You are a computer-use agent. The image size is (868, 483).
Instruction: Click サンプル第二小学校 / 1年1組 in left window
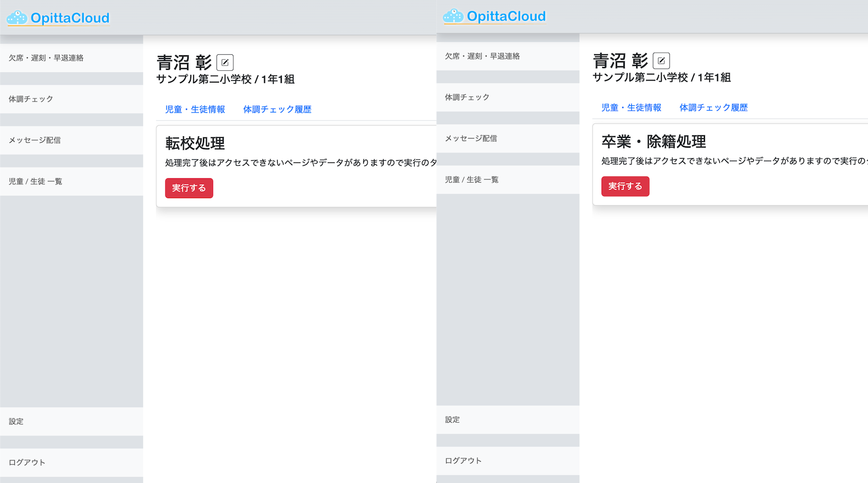225,79
